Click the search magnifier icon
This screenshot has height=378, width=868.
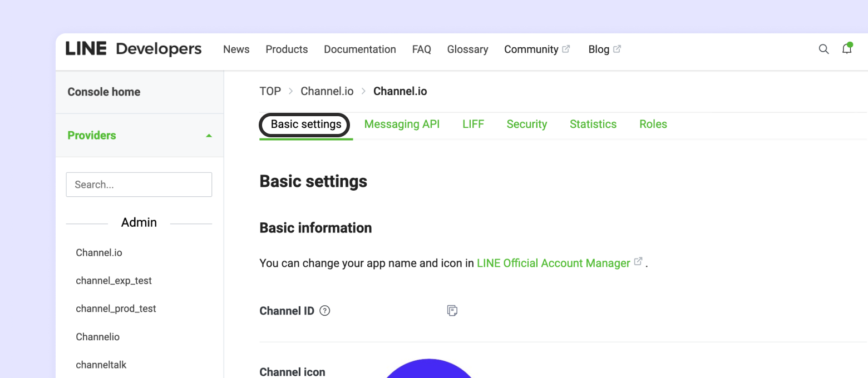pyautogui.click(x=823, y=49)
